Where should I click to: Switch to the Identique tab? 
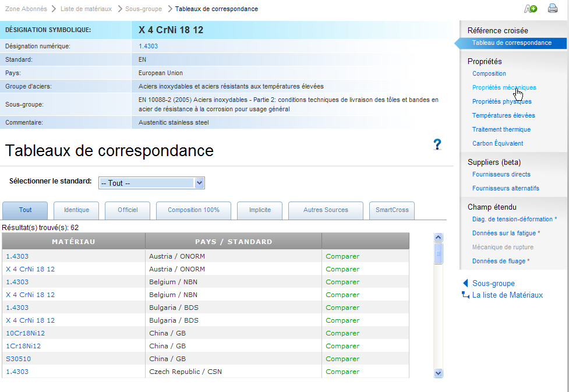coord(76,211)
